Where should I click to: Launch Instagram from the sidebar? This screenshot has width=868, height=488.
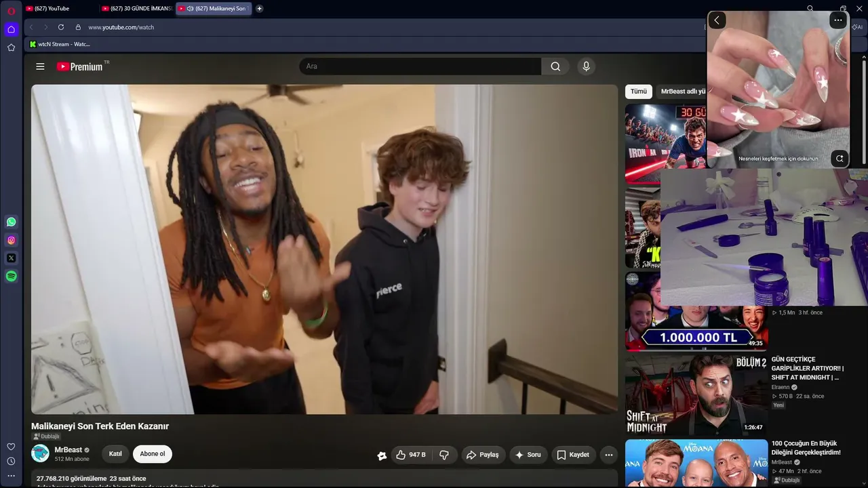click(11, 240)
